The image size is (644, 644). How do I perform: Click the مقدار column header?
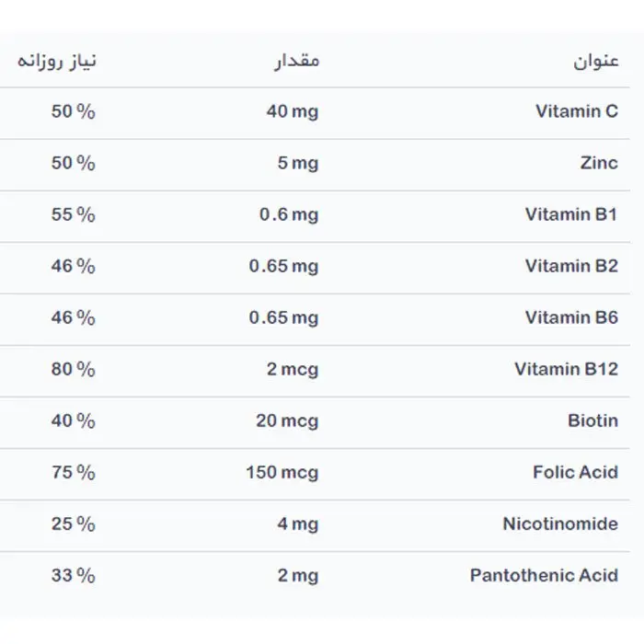tap(297, 62)
